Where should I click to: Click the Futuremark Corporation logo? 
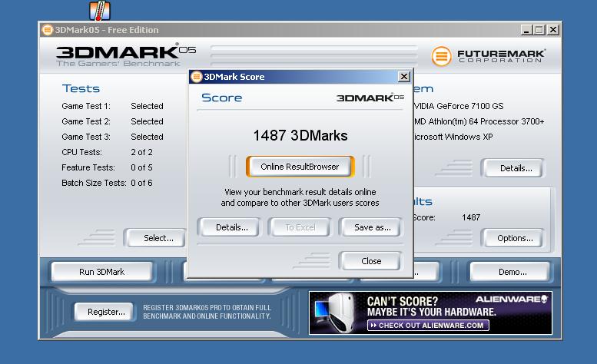point(489,56)
